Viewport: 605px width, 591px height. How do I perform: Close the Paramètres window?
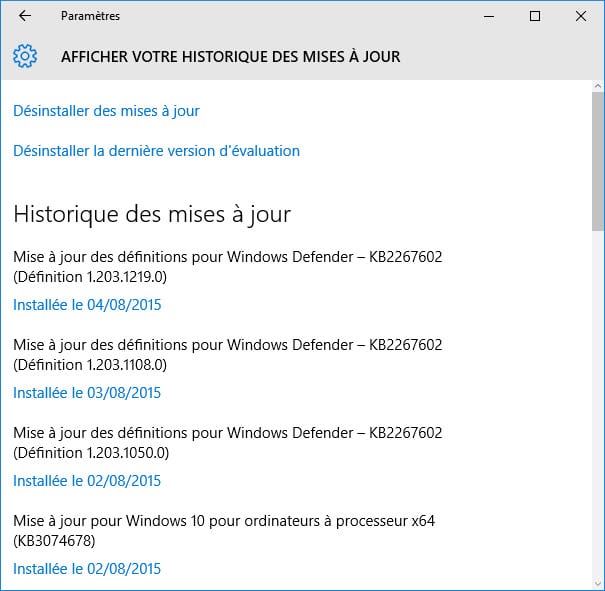coord(581,16)
